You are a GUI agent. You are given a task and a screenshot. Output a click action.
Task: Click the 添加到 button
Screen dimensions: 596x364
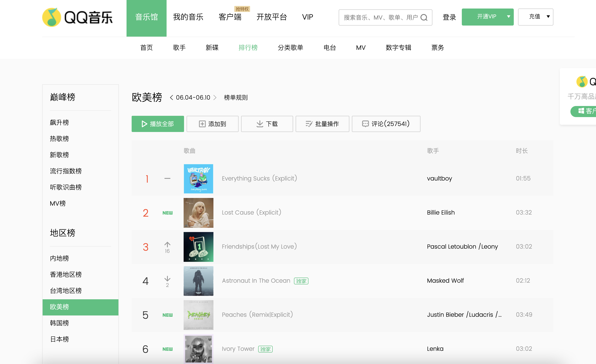[212, 124]
